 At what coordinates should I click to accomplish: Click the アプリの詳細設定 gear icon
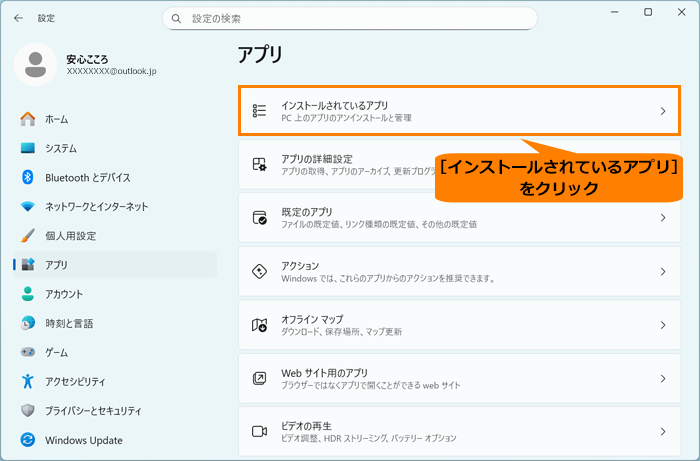pos(259,164)
